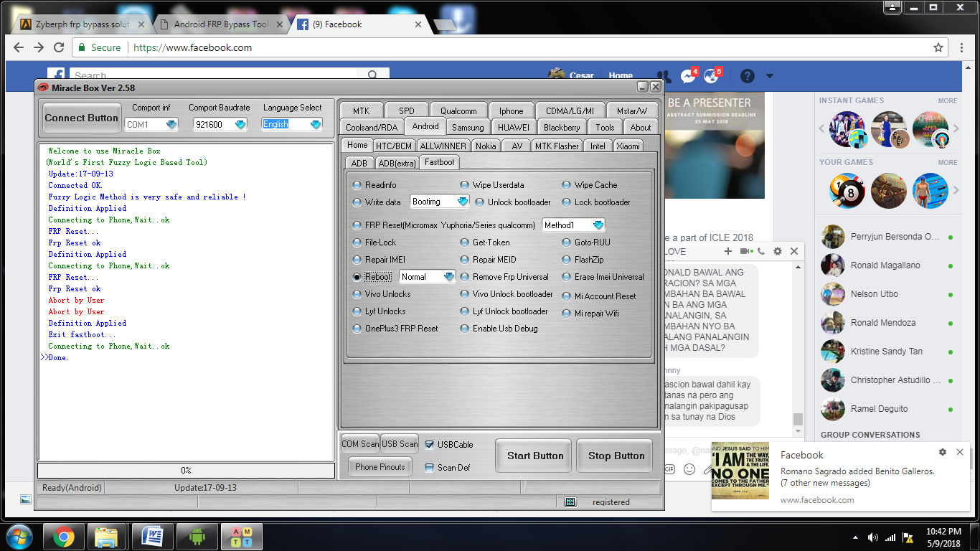
Task: Close the Facebook chat window
Action: point(793,251)
